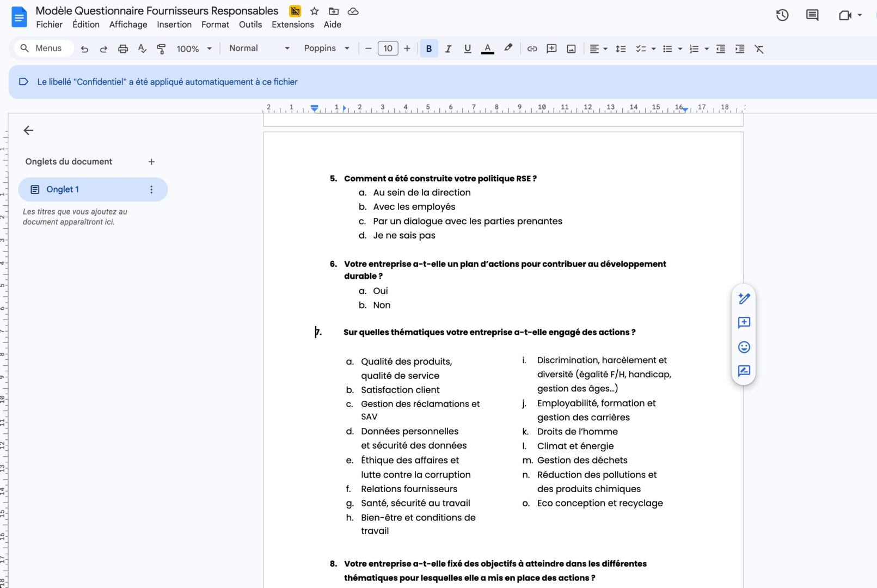Screen dimensions: 877x588
Task: Open Insertion menu
Action: pyautogui.click(x=174, y=24)
